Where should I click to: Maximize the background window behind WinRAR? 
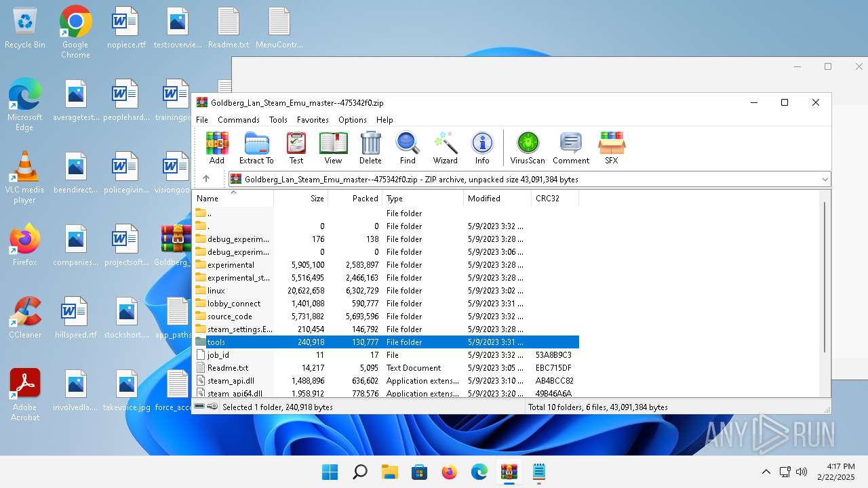tap(828, 66)
